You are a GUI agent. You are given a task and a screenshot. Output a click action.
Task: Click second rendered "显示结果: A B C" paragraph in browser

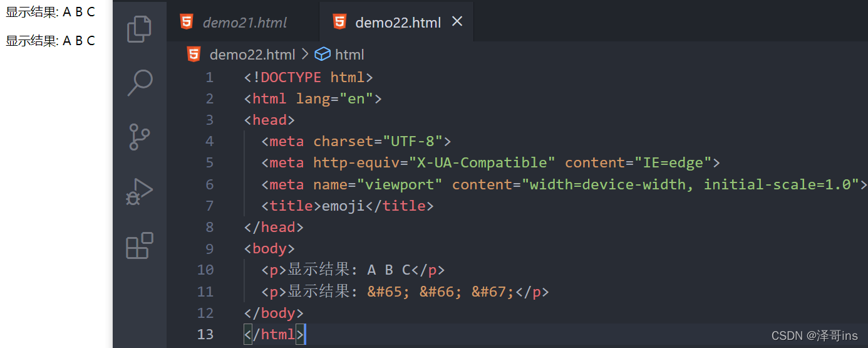pyautogui.click(x=50, y=41)
